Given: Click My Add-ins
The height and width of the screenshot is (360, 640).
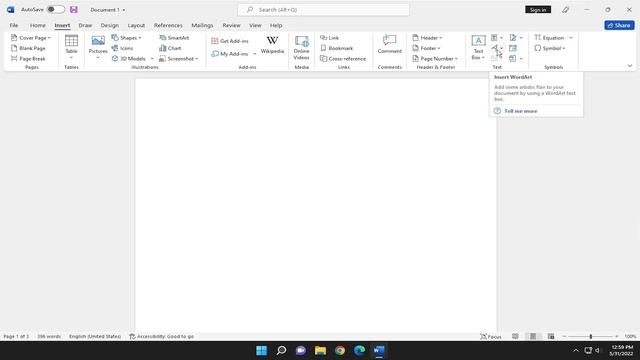Looking at the screenshot, I should point(230,54).
